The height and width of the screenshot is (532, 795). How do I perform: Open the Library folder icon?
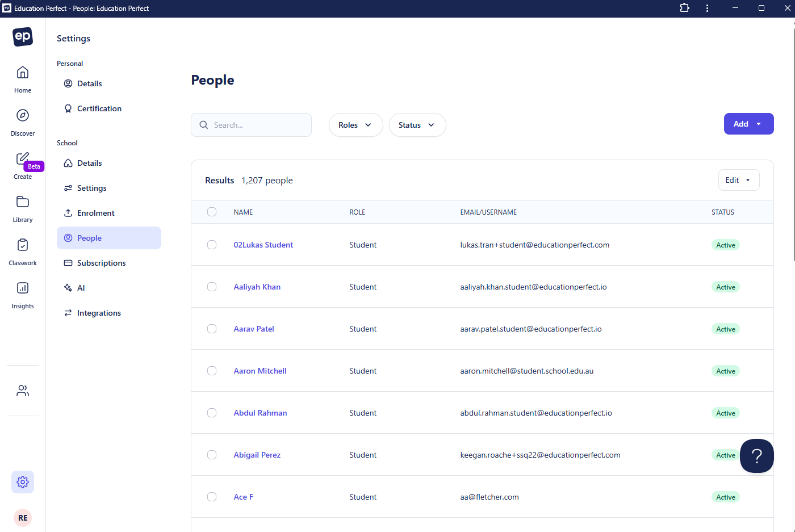(23, 202)
